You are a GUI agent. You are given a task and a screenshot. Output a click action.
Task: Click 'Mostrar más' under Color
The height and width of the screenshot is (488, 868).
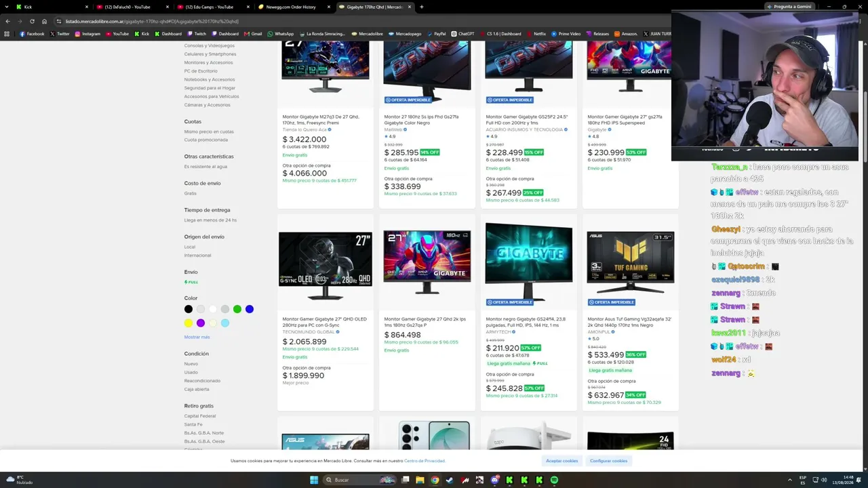[x=197, y=337]
